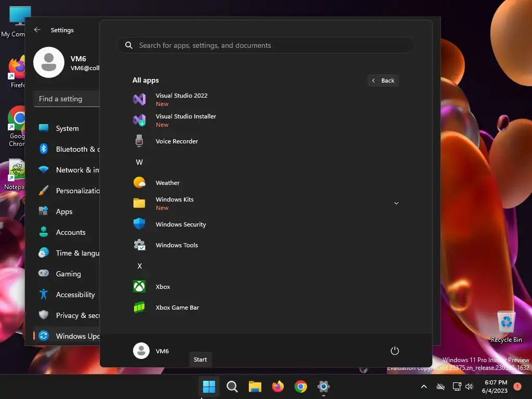
Task: Open Gaming settings category
Action: [x=68, y=273]
